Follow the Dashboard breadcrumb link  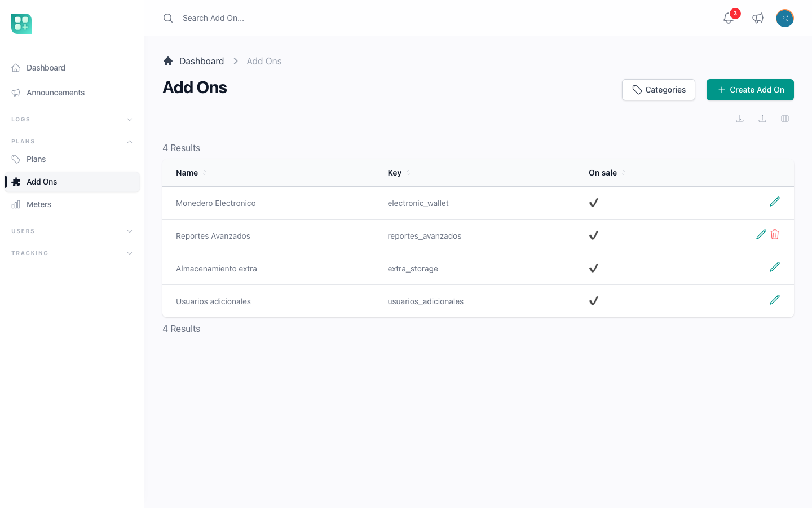click(x=201, y=61)
